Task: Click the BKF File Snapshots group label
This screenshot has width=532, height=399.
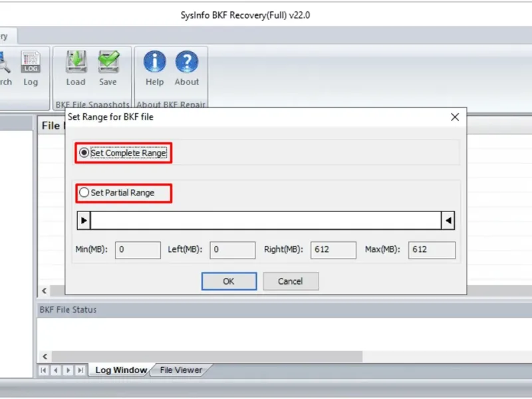Action: [92, 104]
